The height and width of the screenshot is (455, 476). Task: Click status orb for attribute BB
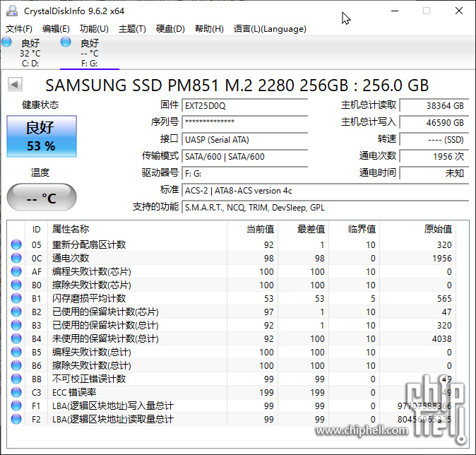(x=16, y=379)
